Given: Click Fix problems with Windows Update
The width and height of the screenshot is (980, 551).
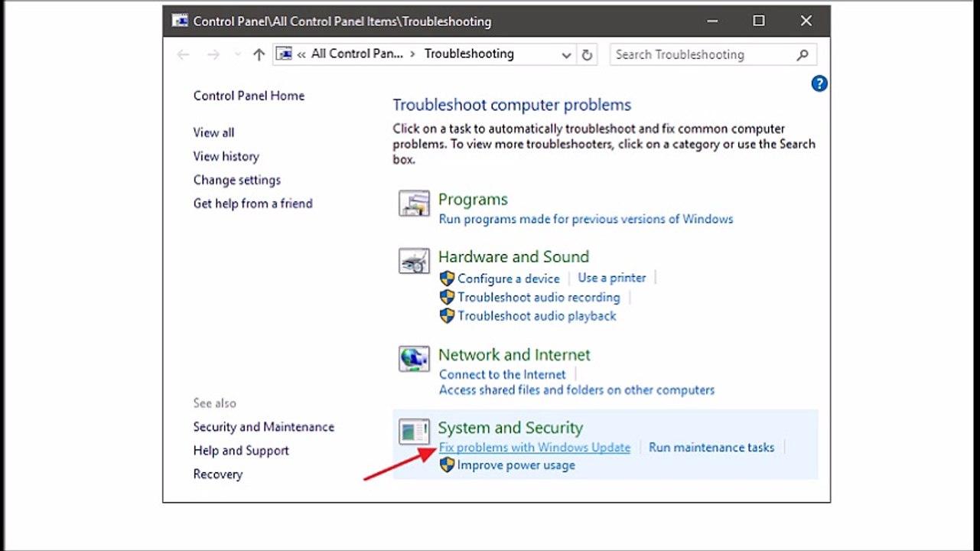Looking at the screenshot, I should tap(535, 448).
